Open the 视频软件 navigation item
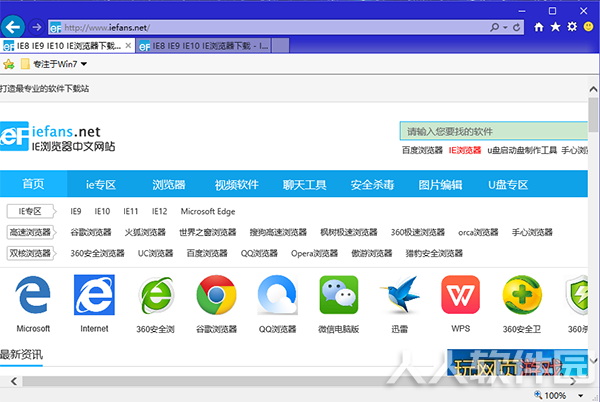The width and height of the screenshot is (600, 402). [x=237, y=185]
